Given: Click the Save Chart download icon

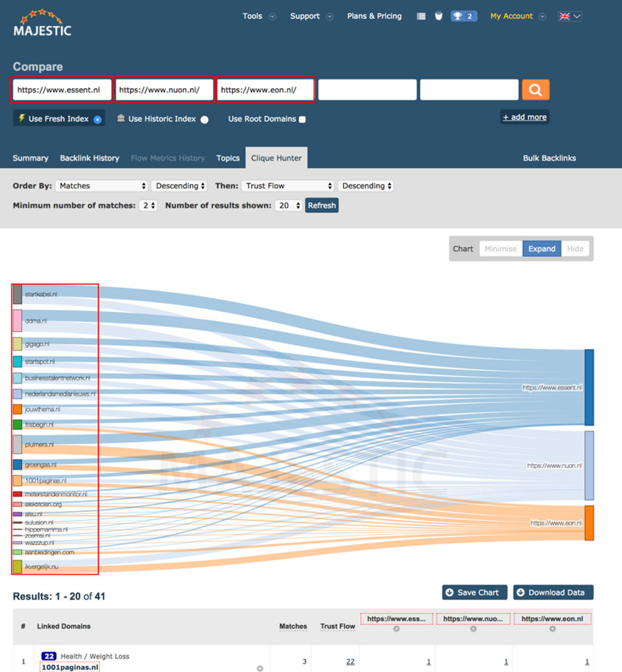Looking at the screenshot, I should pyautogui.click(x=450, y=592).
